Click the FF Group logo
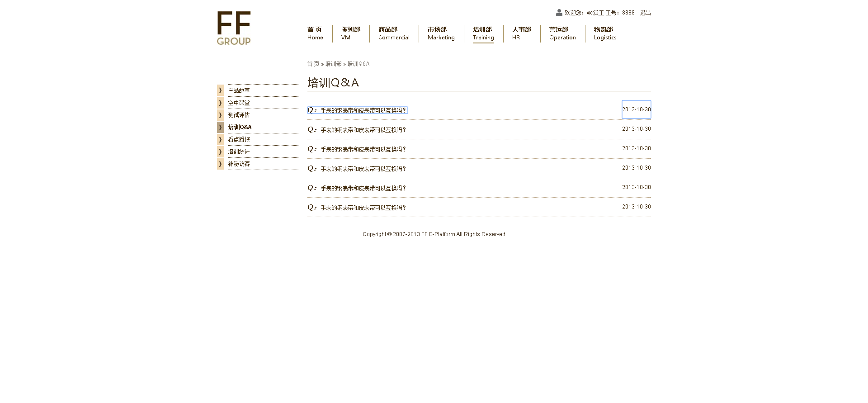Screen dimensions: 868x403 234,28
